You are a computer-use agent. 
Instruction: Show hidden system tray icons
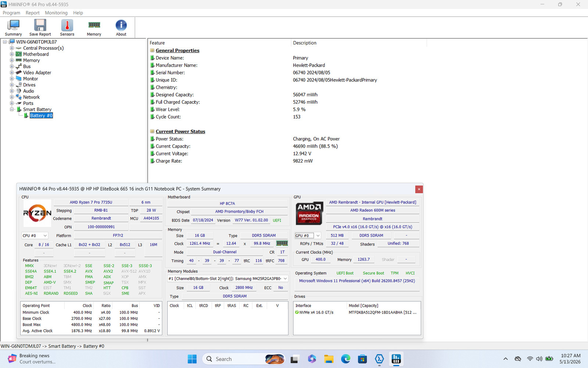[505, 359]
